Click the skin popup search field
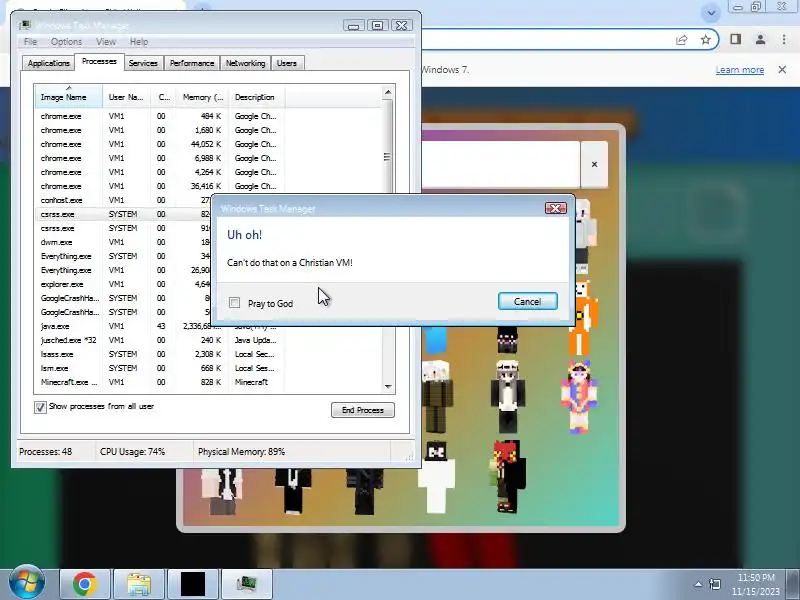The image size is (800, 600). click(501, 164)
